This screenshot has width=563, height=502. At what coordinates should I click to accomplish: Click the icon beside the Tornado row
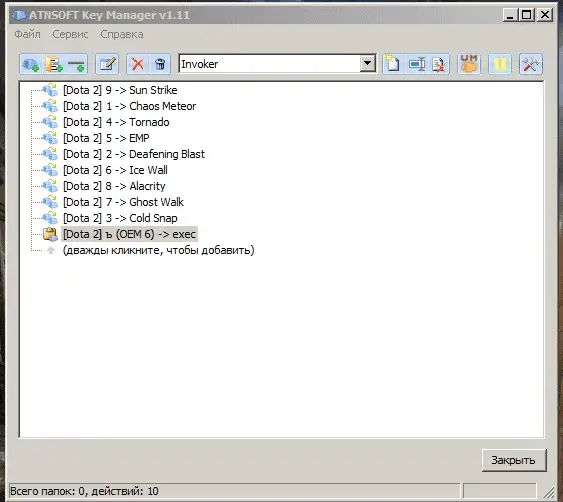tap(50, 122)
